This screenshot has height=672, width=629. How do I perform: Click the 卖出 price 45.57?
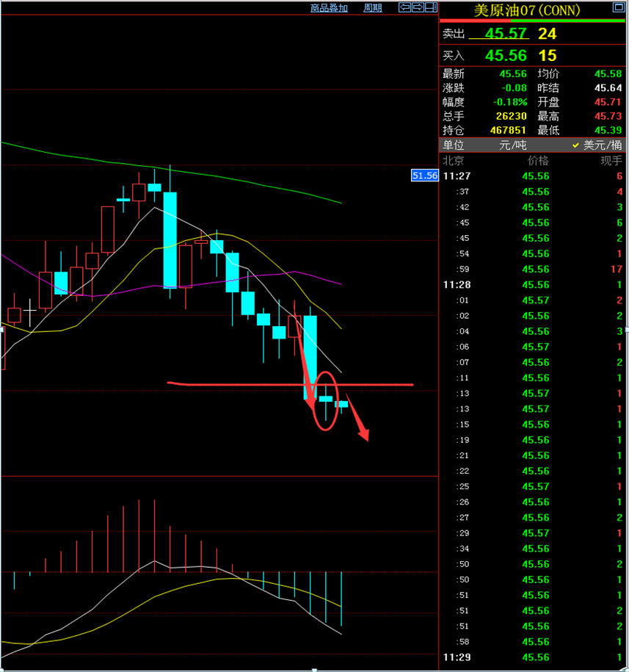click(505, 34)
